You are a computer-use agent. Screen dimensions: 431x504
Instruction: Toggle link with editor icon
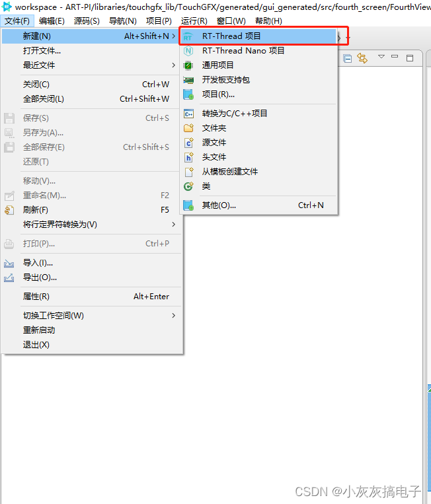[362, 59]
